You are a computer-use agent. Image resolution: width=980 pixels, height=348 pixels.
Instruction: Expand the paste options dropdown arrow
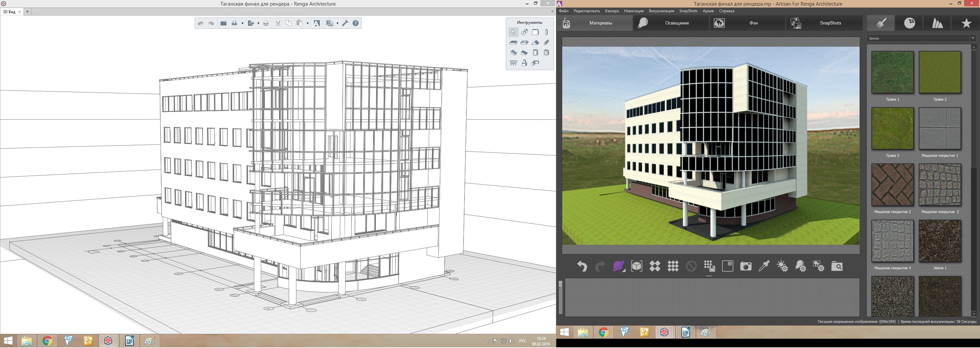point(307,23)
